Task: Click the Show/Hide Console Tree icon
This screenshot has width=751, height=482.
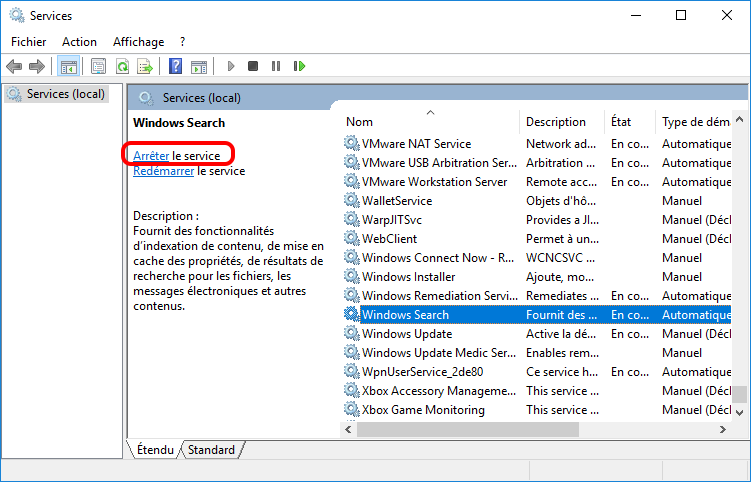Action: [69, 67]
